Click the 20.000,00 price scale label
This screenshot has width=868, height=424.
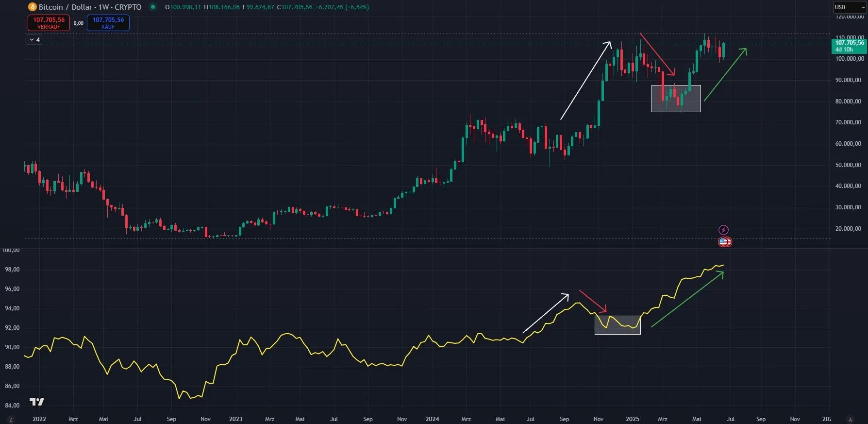coord(849,229)
